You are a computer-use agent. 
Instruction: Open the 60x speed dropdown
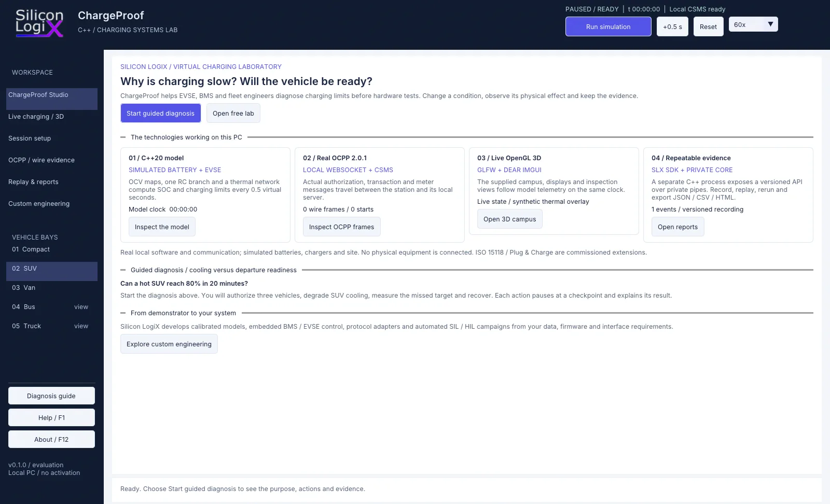753,24
